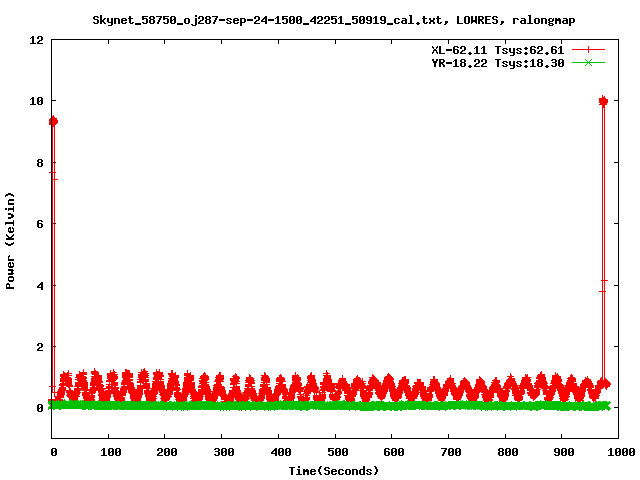
Task: Click x-axis tick label 400
Action: [280, 452]
